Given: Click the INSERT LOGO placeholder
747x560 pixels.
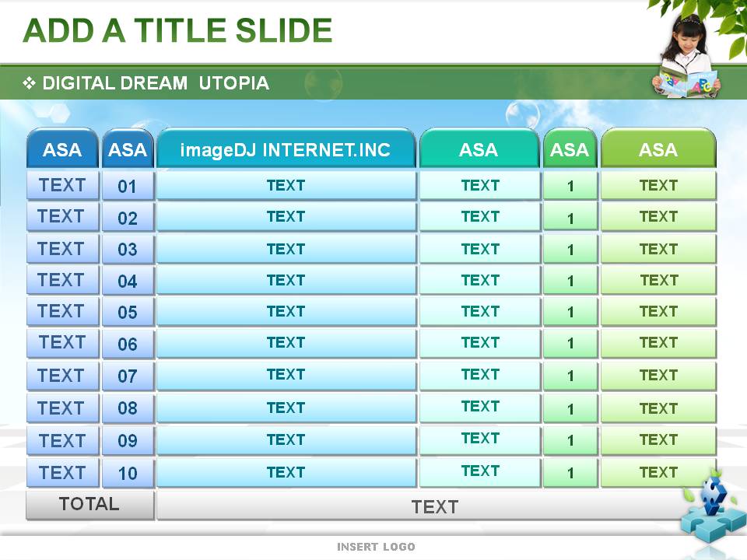Looking at the screenshot, I should (376, 547).
